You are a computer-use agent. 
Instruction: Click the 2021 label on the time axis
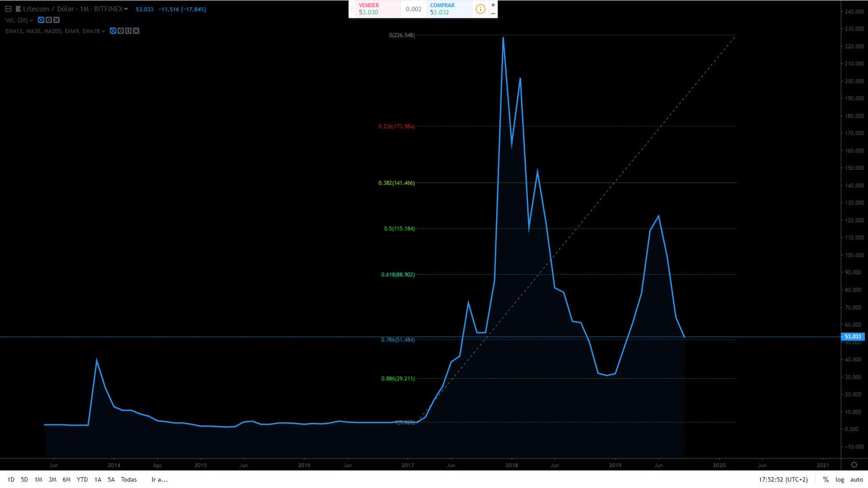[x=823, y=465]
